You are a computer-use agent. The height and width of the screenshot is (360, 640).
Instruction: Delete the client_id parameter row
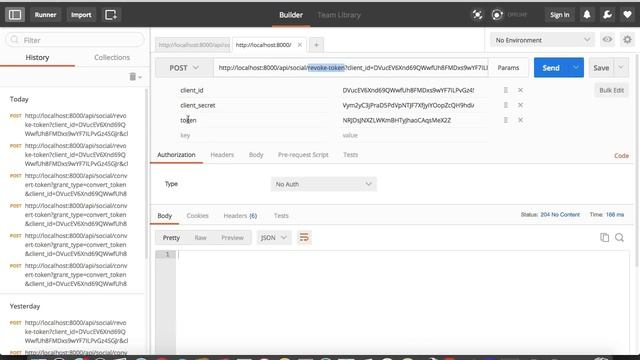click(520, 90)
